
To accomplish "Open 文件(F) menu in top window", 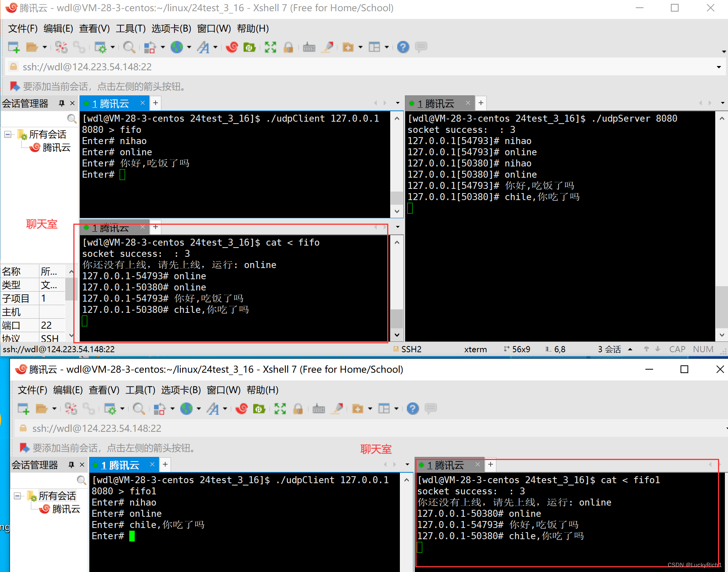I will [23, 29].
